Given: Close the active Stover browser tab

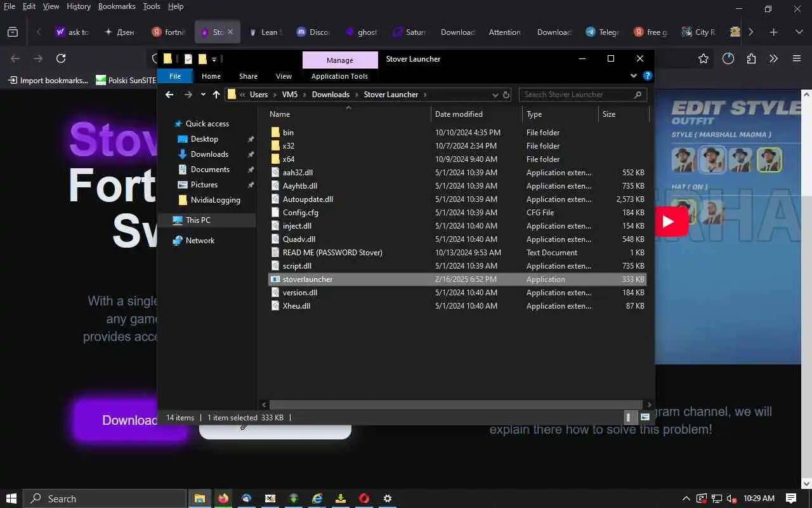Looking at the screenshot, I should tap(230, 32).
